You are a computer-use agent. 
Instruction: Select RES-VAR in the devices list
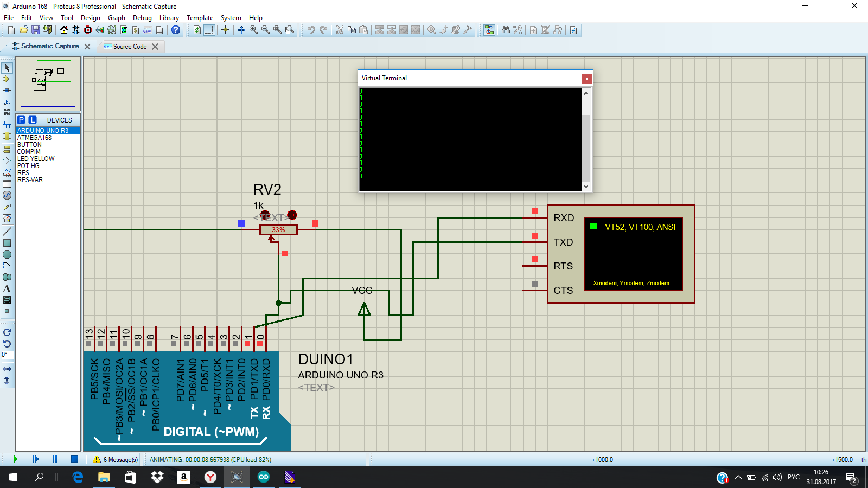click(48, 180)
